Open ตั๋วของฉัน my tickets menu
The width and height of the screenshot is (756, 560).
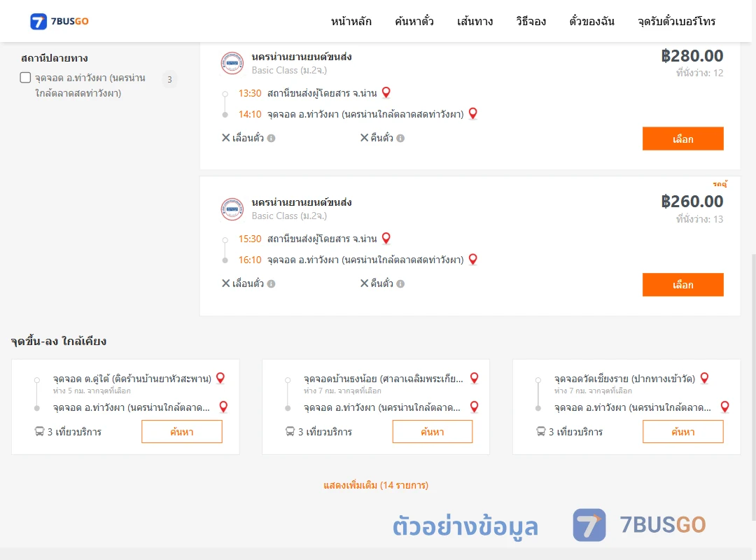(591, 21)
